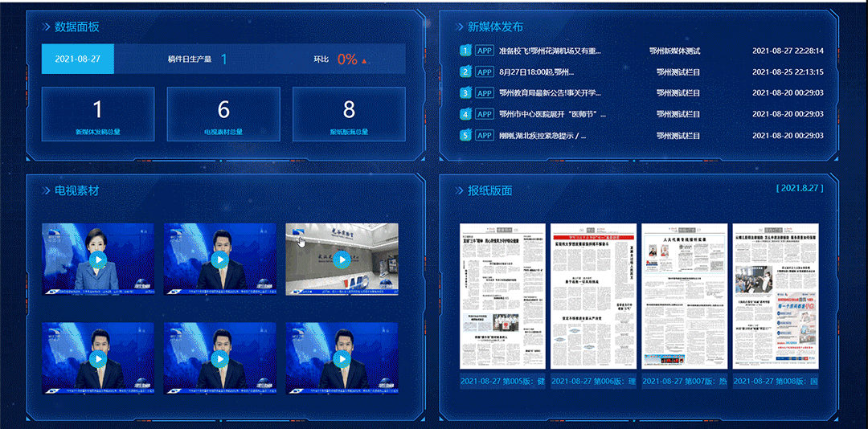Open article 准备校飞!鄂州花湖机场又有重...
This screenshot has width=868, height=429.
550,51
